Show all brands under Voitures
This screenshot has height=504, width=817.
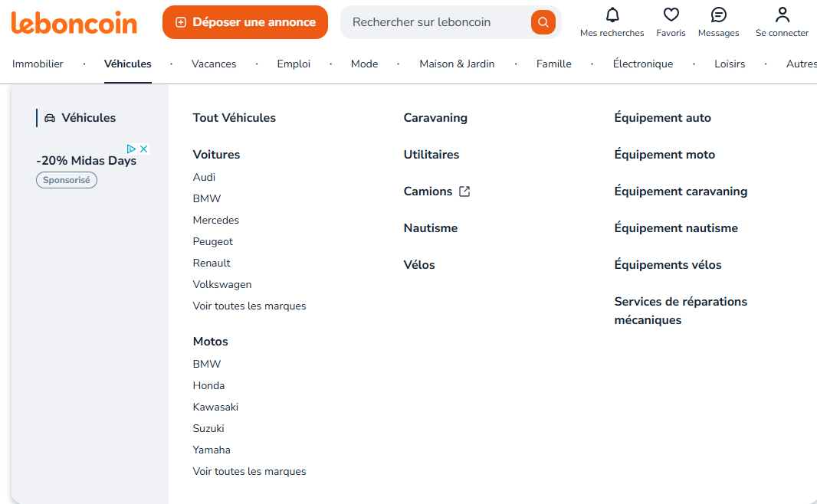[x=249, y=306]
